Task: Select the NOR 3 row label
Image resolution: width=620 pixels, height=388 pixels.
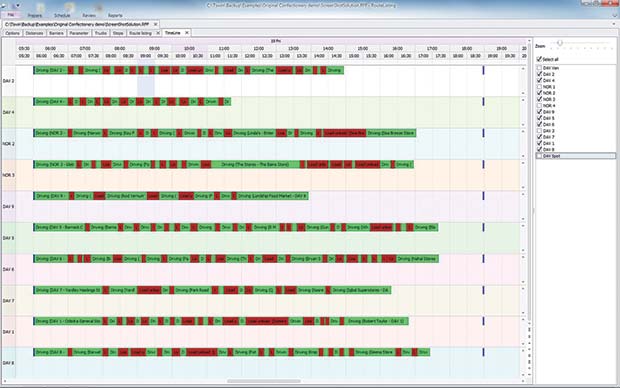Action: (x=8, y=175)
